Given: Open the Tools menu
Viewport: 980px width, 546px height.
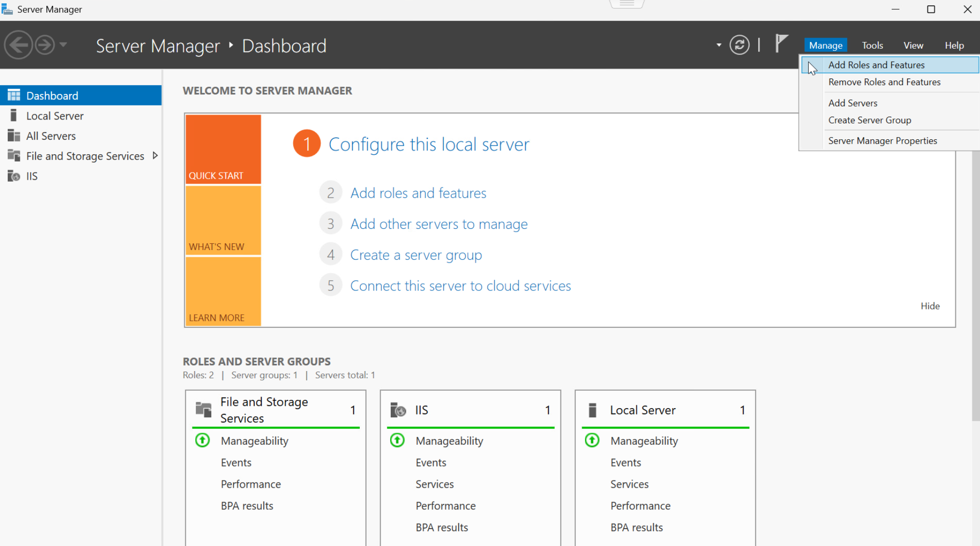Looking at the screenshot, I should 872,45.
